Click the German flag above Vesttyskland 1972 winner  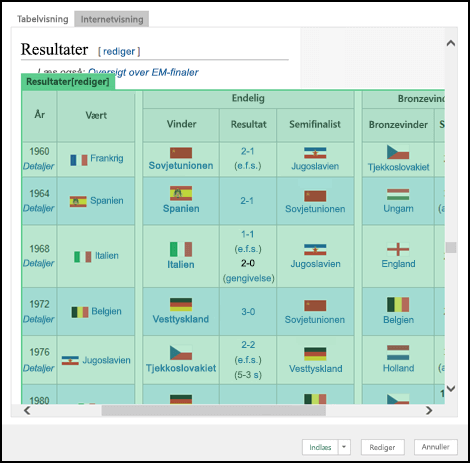coord(181,304)
